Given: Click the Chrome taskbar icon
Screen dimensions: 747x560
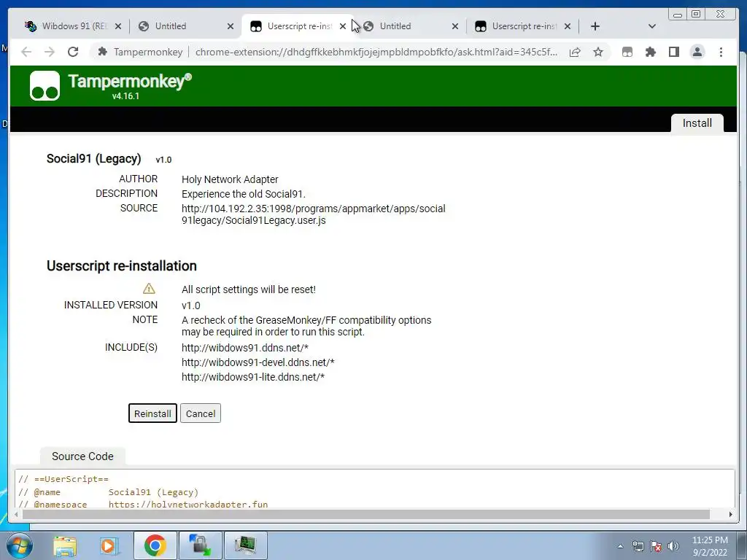Looking at the screenshot, I should (x=155, y=545).
